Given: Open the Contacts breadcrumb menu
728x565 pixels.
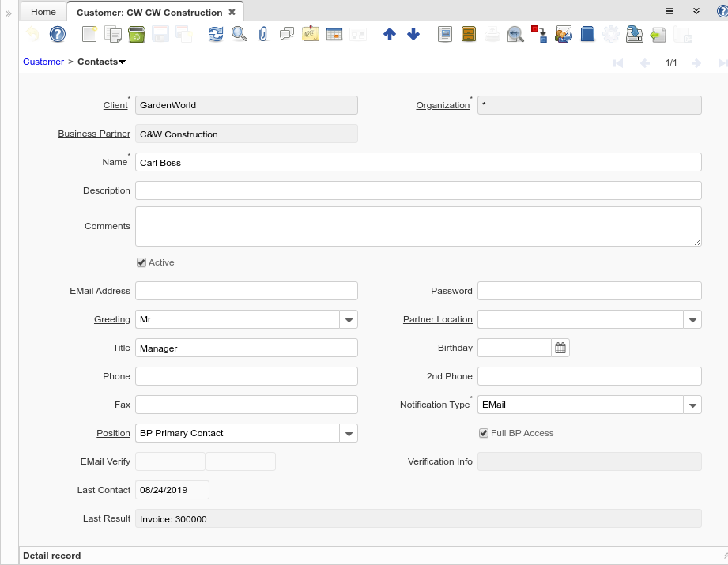Looking at the screenshot, I should (x=101, y=62).
